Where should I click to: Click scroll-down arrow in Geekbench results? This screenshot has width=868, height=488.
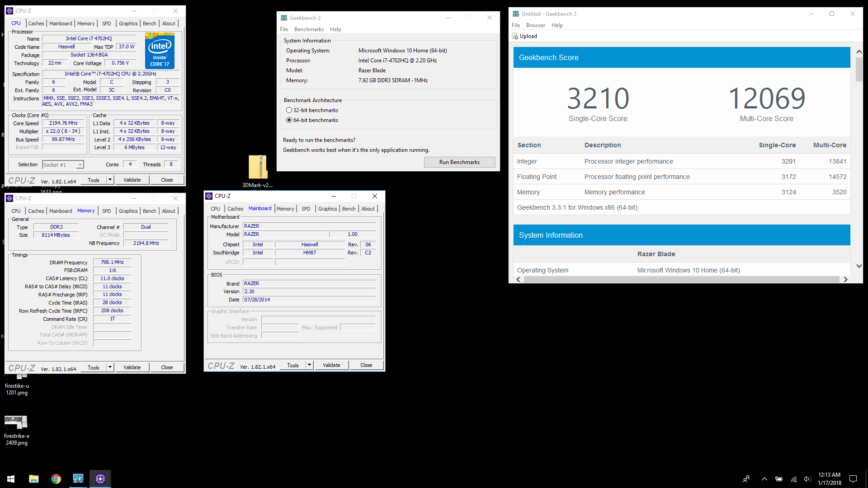click(x=859, y=266)
